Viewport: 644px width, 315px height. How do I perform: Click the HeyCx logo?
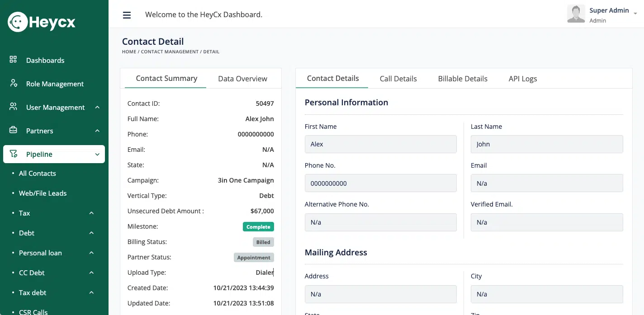pos(42,22)
